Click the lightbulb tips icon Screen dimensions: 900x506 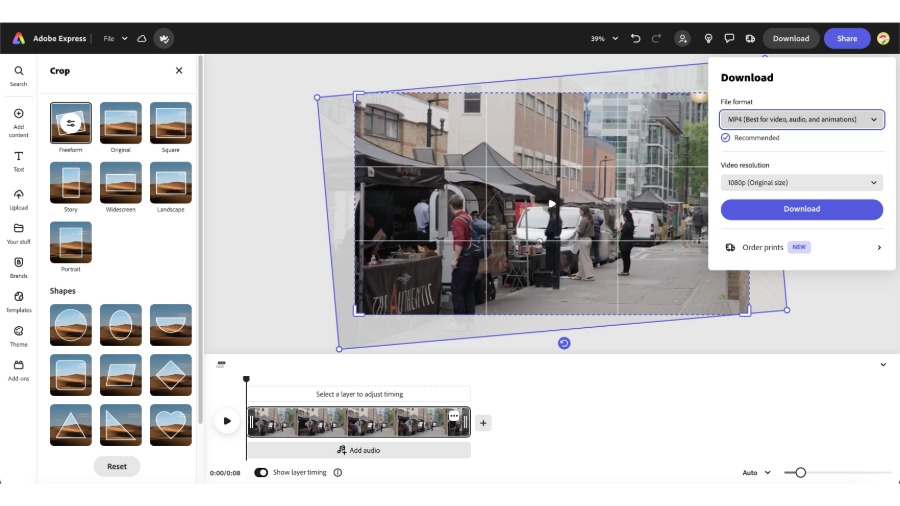(708, 38)
